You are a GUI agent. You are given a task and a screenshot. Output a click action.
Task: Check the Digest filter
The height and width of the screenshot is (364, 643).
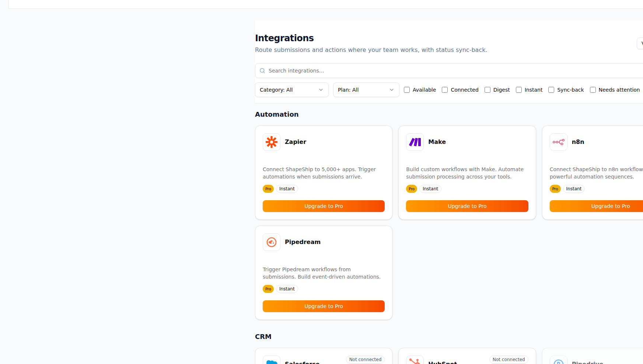(x=488, y=89)
